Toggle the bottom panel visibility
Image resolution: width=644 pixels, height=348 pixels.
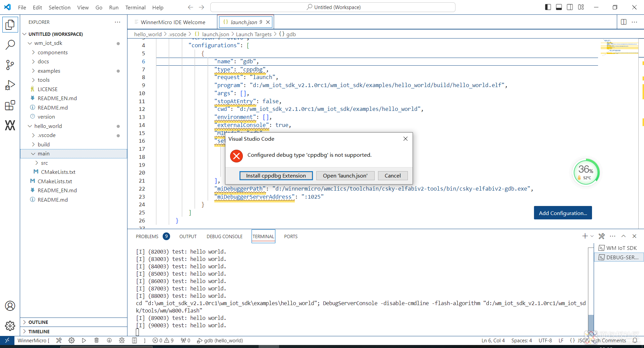559,7
